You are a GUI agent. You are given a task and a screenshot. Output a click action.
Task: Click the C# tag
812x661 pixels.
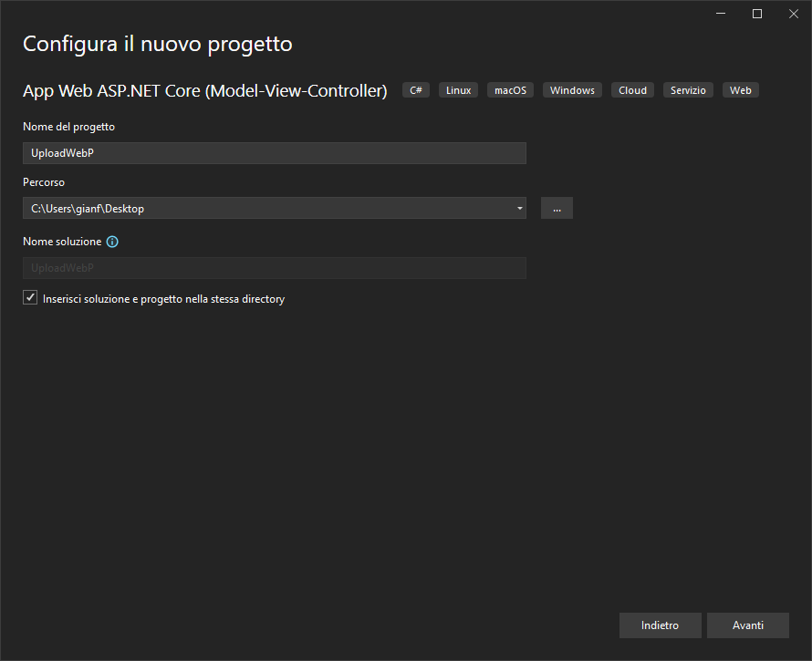(416, 90)
